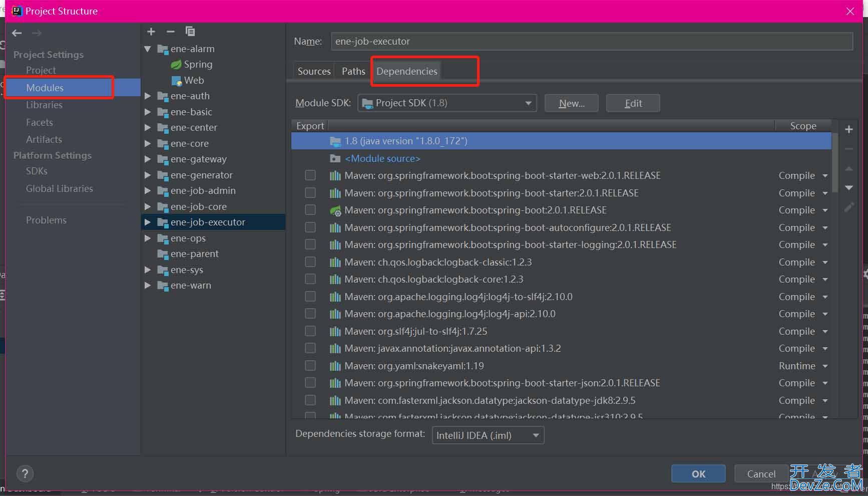This screenshot has height=496, width=868.
Task: Open scope dropdown for snakeyaml Runtime
Action: (825, 366)
